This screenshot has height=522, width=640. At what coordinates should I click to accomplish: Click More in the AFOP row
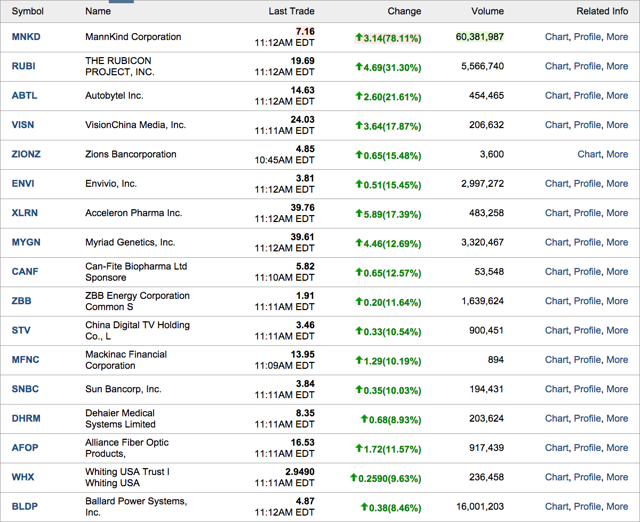617,448
